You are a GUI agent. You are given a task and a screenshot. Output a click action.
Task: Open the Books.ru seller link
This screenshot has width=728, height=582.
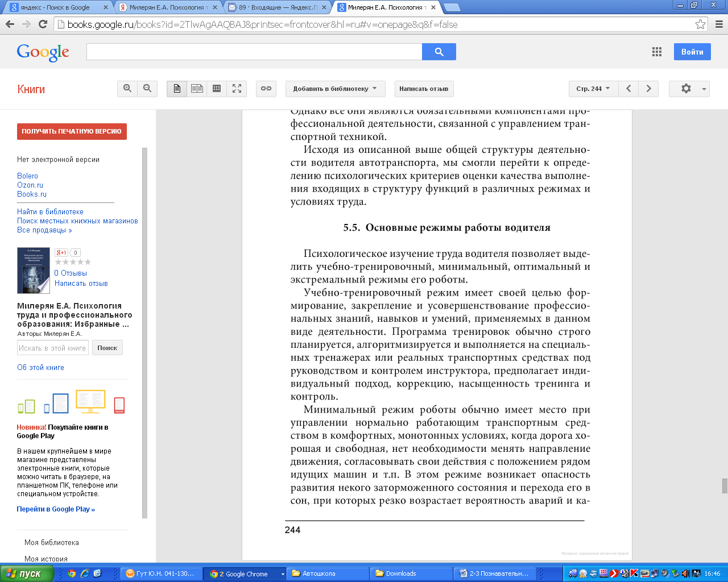point(32,194)
